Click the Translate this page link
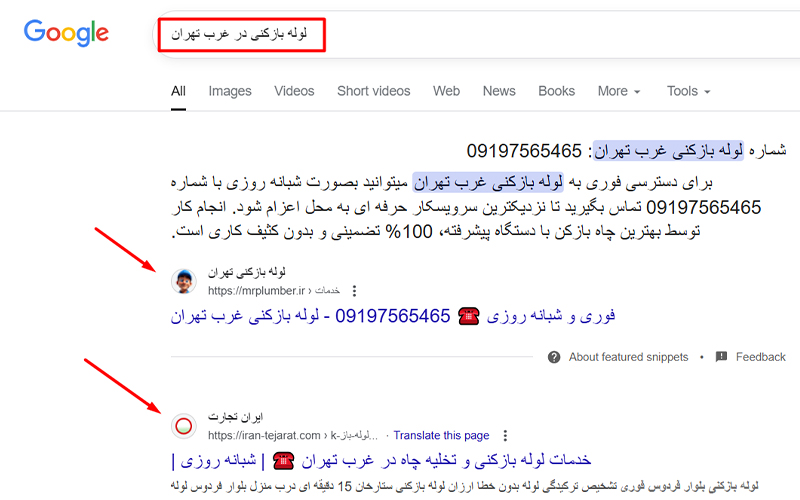800x500 pixels. pyautogui.click(x=441, y=436)
